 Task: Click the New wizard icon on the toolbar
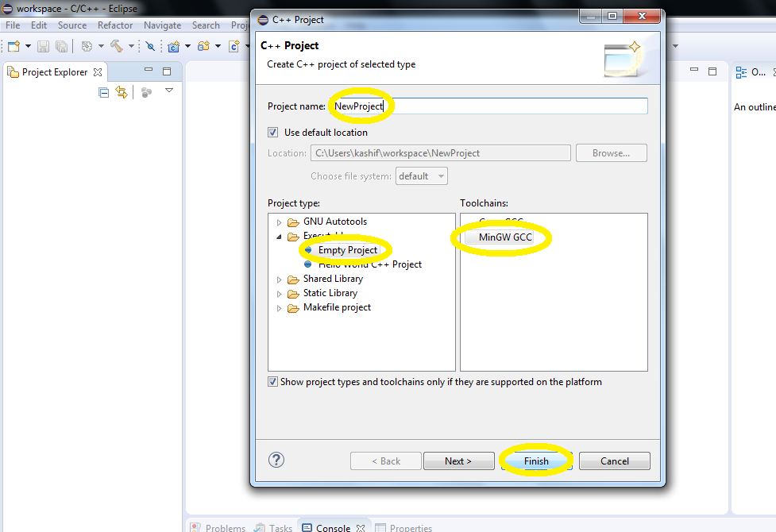[x=12, y=46]
